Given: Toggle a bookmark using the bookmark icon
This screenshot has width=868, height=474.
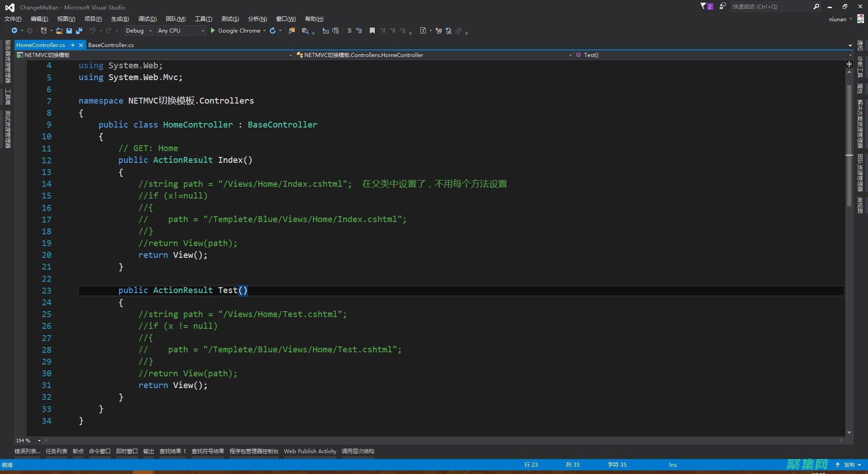Looking at the screenshot, I should (372, 31).
